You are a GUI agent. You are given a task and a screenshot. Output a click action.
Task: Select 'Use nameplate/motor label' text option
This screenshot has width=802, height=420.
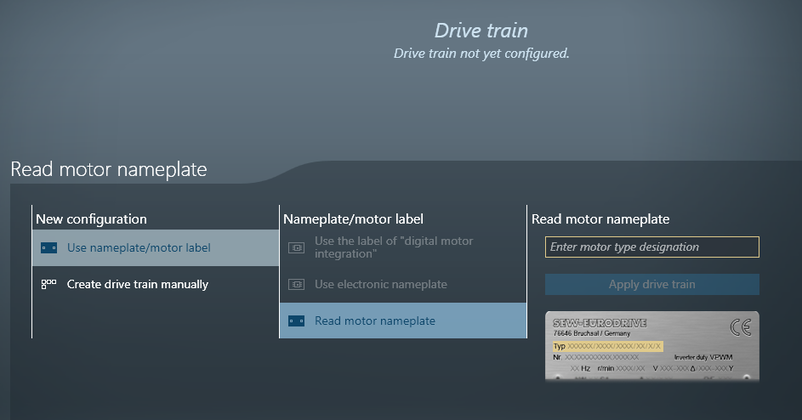138,248
